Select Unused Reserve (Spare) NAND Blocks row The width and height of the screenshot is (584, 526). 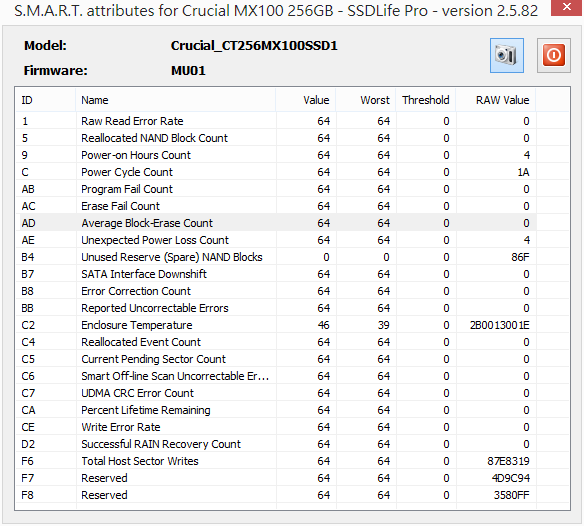coord(276,257)
